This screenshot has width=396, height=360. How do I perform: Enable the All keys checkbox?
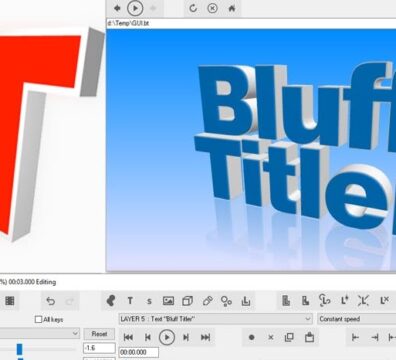pos(38,319)
